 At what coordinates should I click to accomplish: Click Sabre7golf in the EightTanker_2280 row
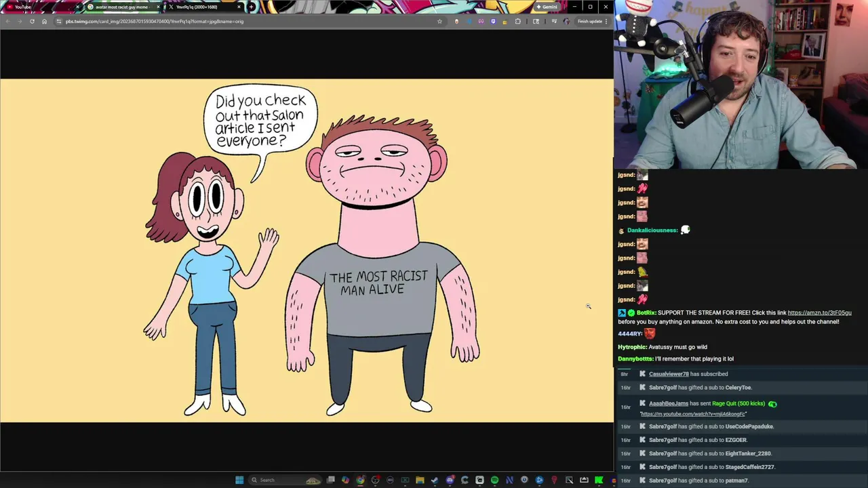pyautogui.click(x=663, y=453)
